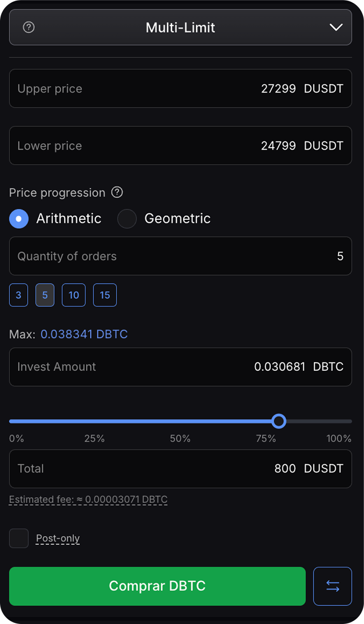The width and height of the screenshot is (364, 624).
Task: Select Geometric price progression
Action: (127, 218)
